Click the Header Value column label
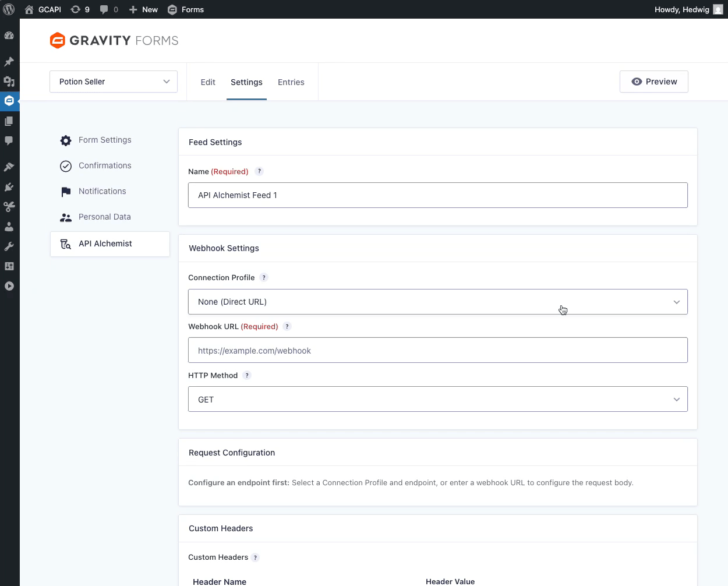The height and width of the screenshot is (586, 728). [x=450, y=581]
